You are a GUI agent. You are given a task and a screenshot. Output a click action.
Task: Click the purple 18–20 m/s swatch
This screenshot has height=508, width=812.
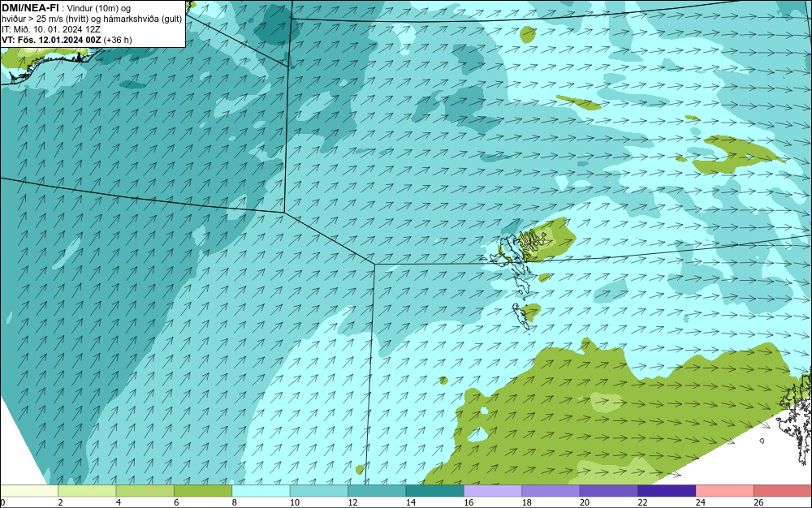click(551, 491)
